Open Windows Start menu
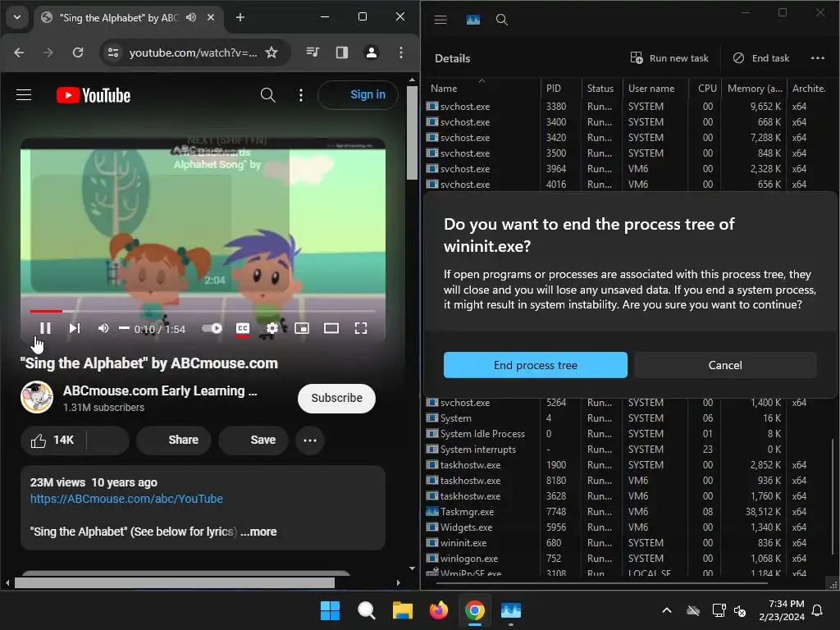This screenshot has width=840, height=630. pyautogui.click(x=330, y=610)
